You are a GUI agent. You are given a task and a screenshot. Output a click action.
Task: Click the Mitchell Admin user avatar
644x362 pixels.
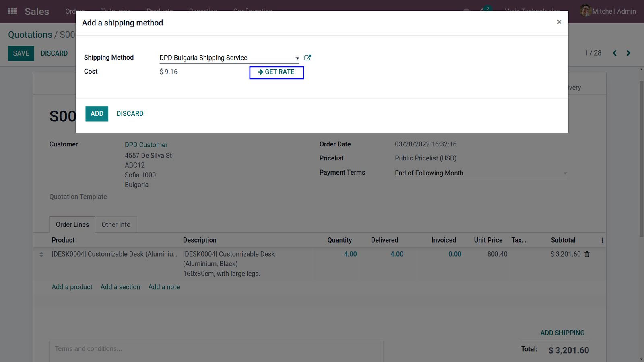tap(585, 11)
